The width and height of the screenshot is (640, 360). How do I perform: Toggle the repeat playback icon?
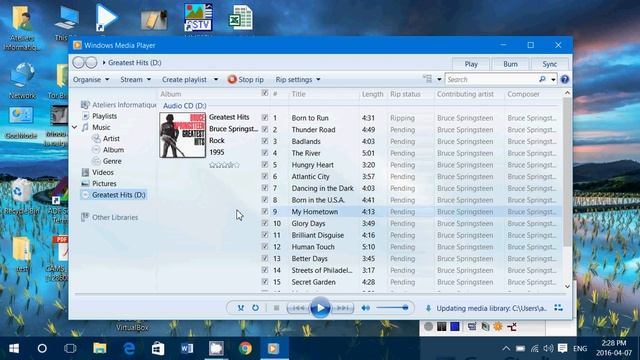click(255, 308)
